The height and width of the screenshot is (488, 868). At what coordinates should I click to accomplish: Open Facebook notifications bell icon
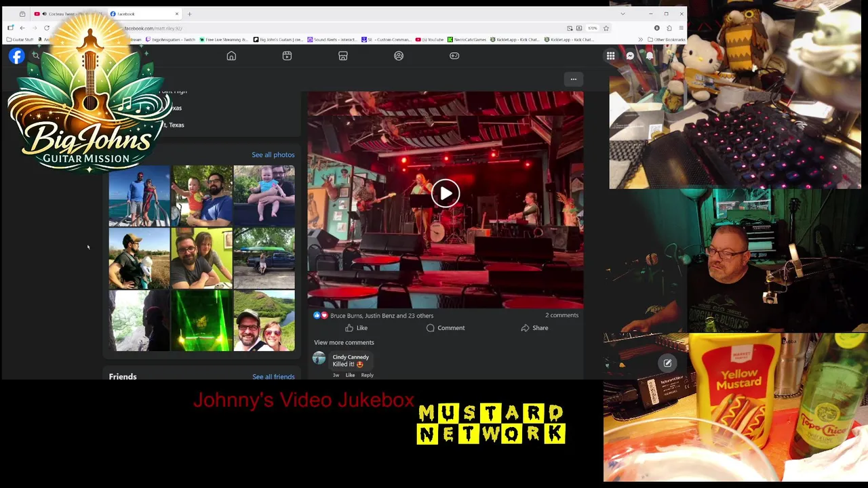[650, 56]
